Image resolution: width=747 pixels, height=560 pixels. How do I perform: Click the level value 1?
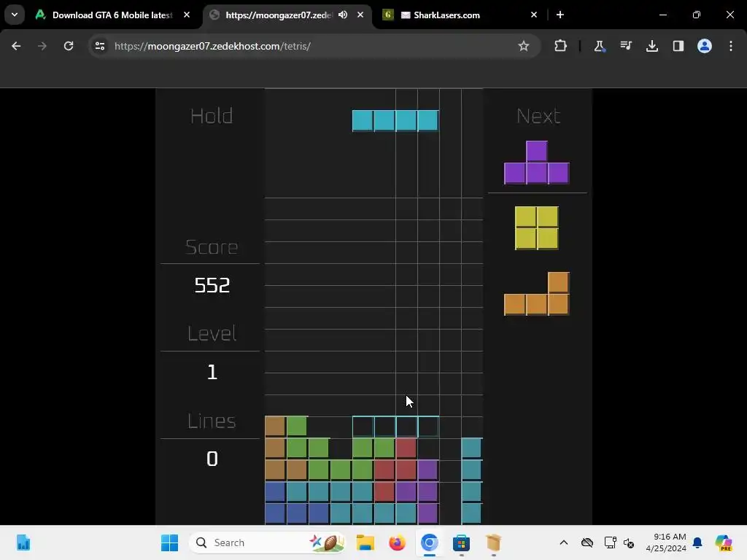pyautogui.click(x=212, y=372)
